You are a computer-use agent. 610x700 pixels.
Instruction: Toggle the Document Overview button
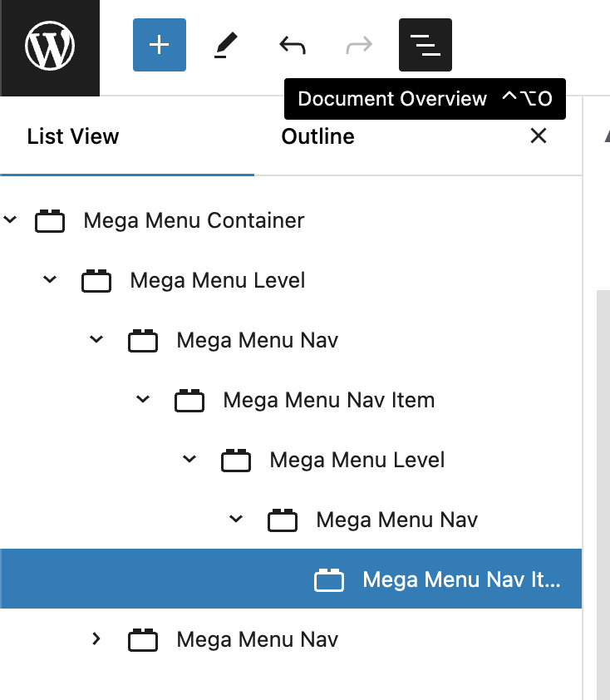[x=426, y=45]
